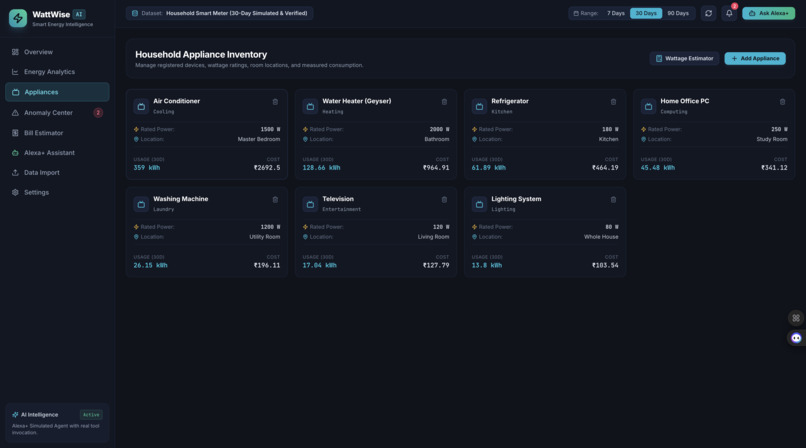Viewport: 806px width, 448px height.
Task: Set range to 7 Days
Action: coord(615,13)
